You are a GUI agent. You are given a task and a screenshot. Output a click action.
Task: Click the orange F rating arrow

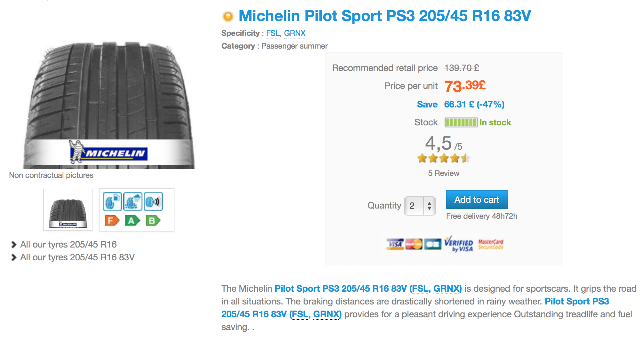pyautogui.click(x=112, y=220)
